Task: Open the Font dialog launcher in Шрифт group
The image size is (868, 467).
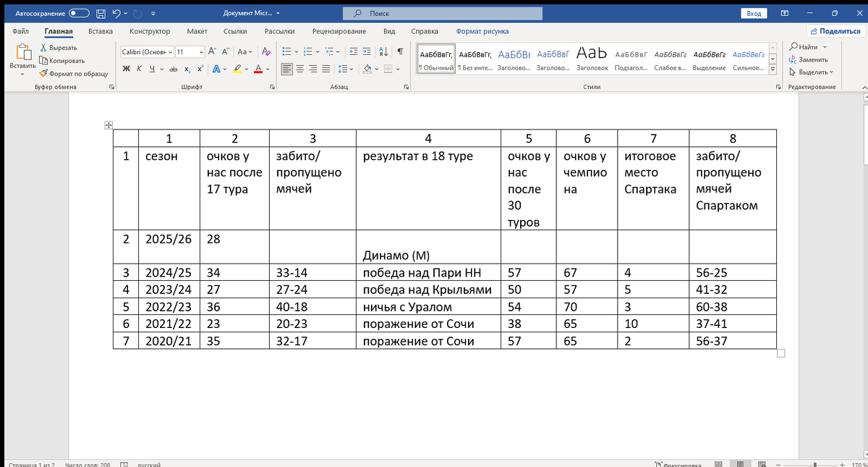Action: (272, 87)
